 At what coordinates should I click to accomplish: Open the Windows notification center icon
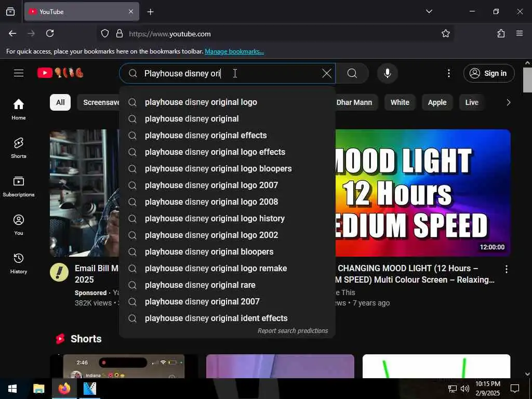tap(515, 389)
